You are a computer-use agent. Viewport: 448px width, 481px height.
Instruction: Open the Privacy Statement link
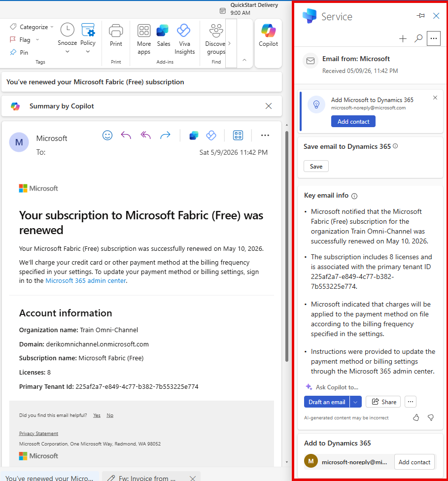click(38, 434)
